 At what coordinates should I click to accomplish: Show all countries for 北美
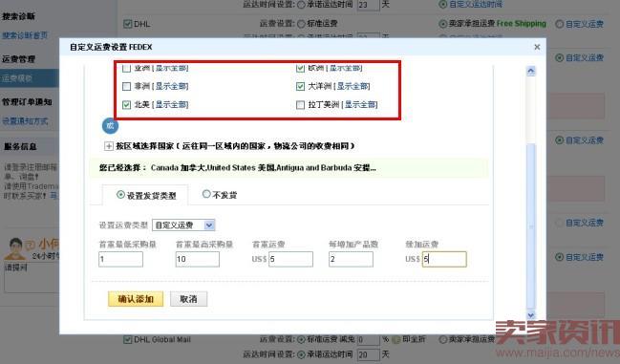tap(171, 105)
